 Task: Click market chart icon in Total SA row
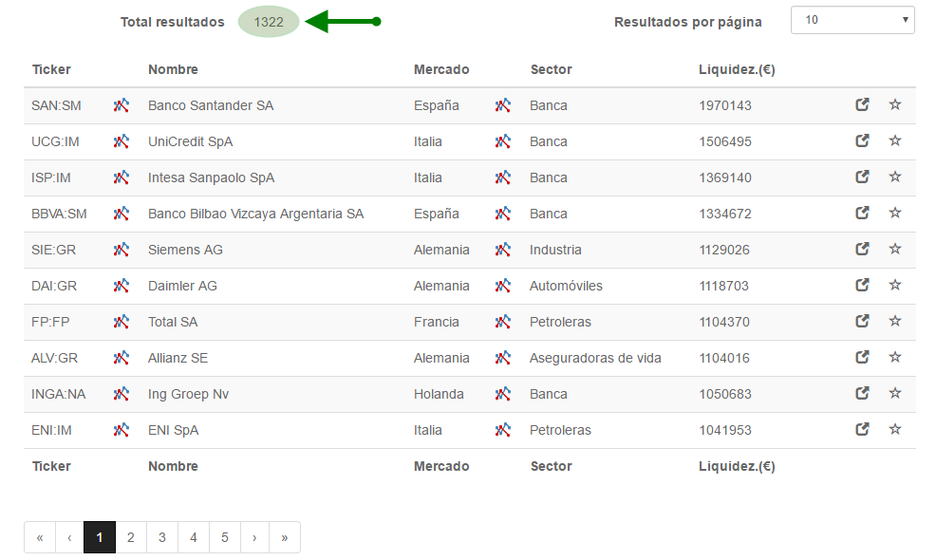click(x=502, y=322)
